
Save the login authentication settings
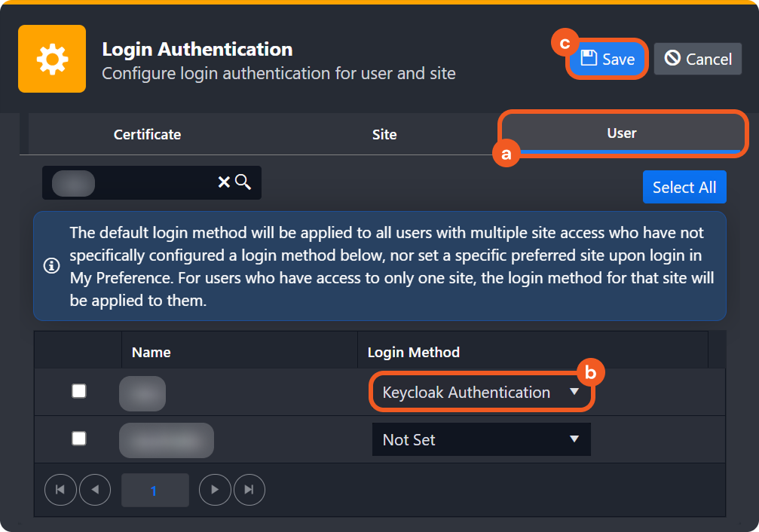coord(608,60)
